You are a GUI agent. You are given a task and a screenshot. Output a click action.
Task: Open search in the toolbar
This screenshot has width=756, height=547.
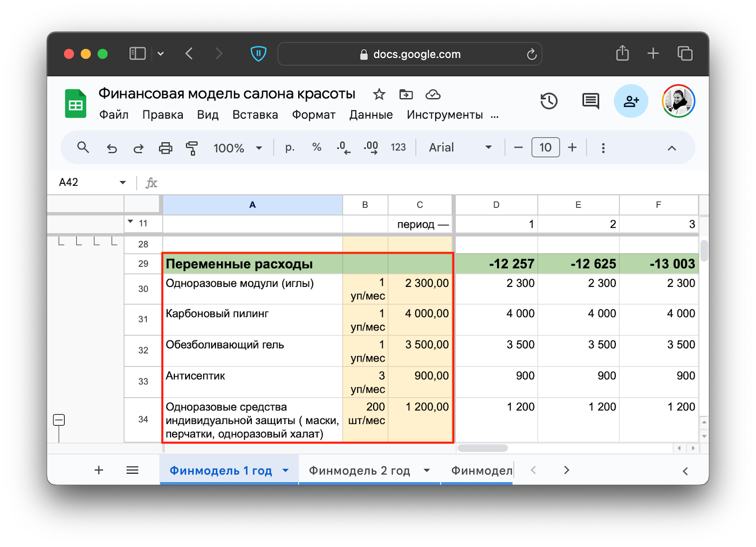point(83,148)
